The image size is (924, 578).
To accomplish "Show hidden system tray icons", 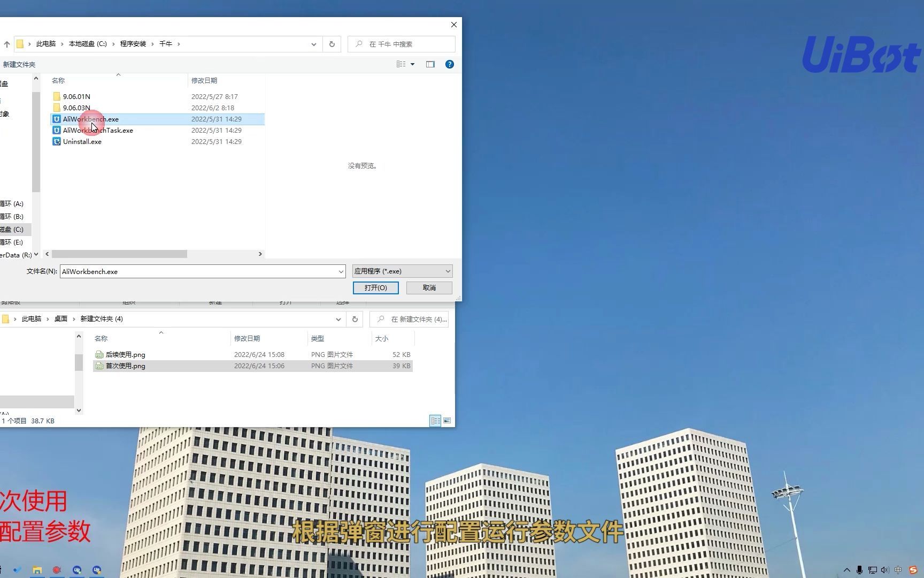I will [x=847, y=571].
